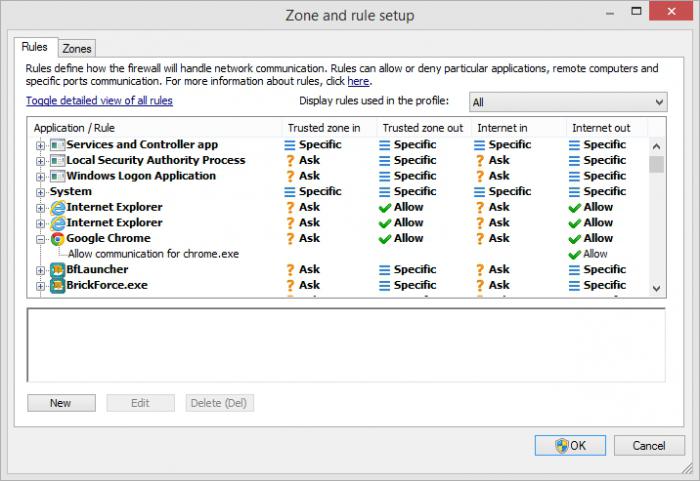700x481 pixels.
Task: Select the Rules tab
Action: point(35,47)
